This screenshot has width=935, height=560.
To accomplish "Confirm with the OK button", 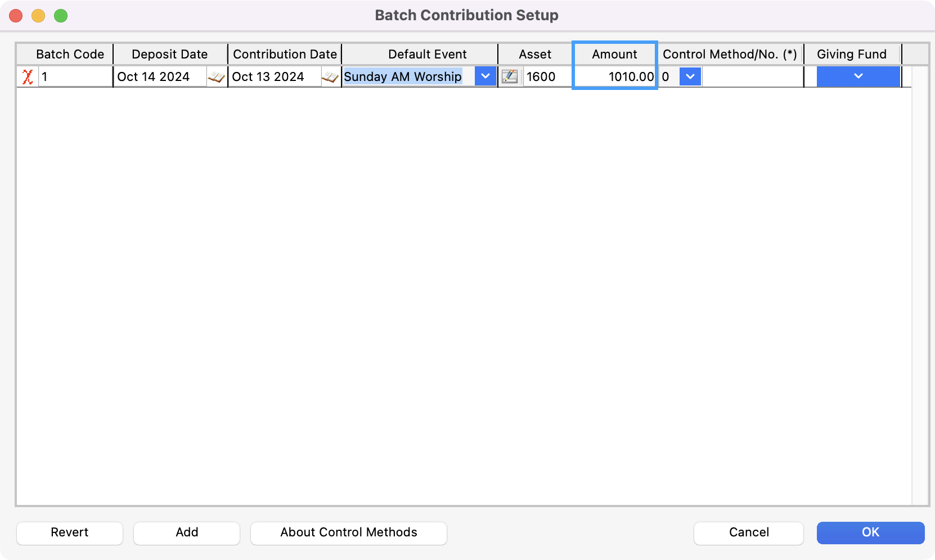I will (870, 532).
